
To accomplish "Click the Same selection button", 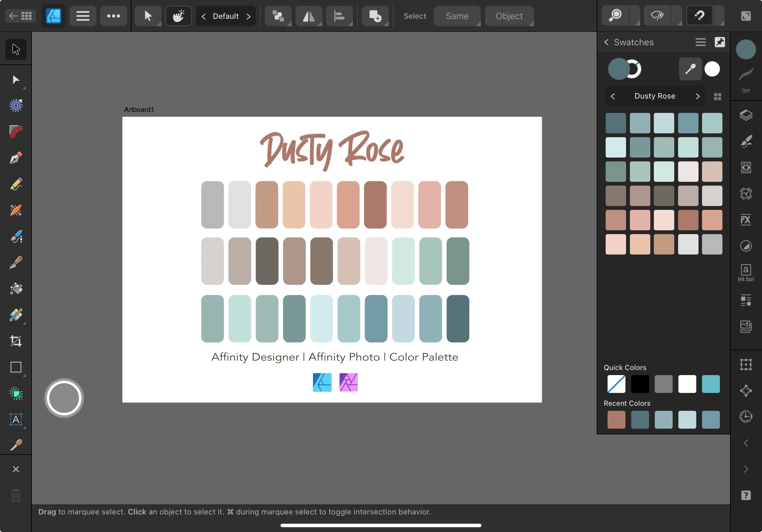I will point(457,16).
